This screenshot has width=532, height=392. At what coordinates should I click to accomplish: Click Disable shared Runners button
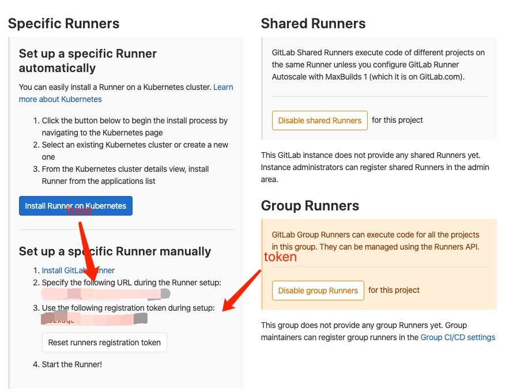pyautogui.click(x=320, y=120)
